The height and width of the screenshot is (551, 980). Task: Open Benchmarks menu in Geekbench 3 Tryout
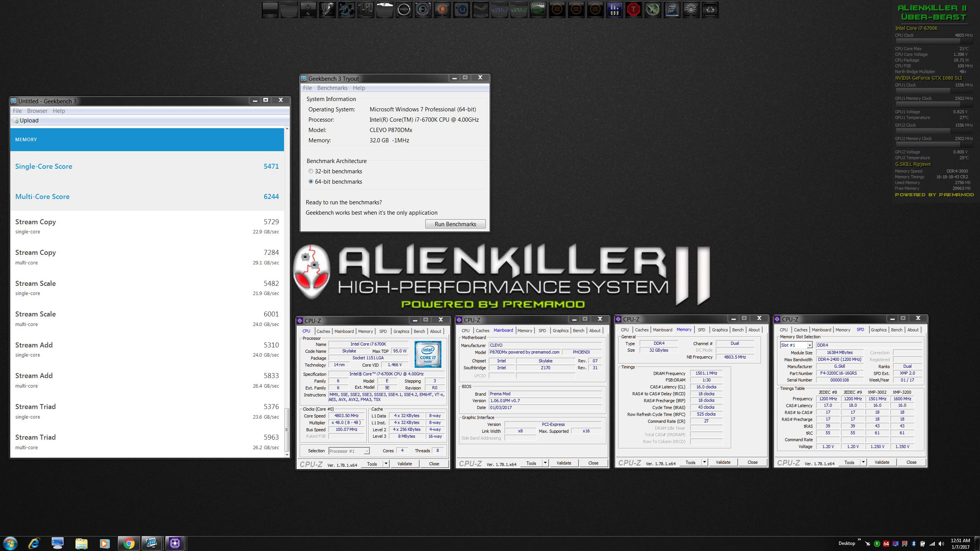[x=332, y=88]
